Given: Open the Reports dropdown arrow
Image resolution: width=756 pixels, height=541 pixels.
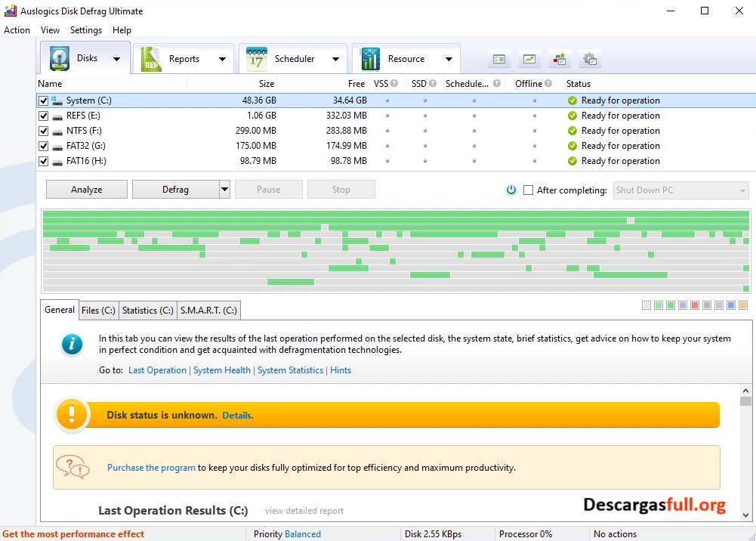Looking at the screenshot, I should pos(222,58).
